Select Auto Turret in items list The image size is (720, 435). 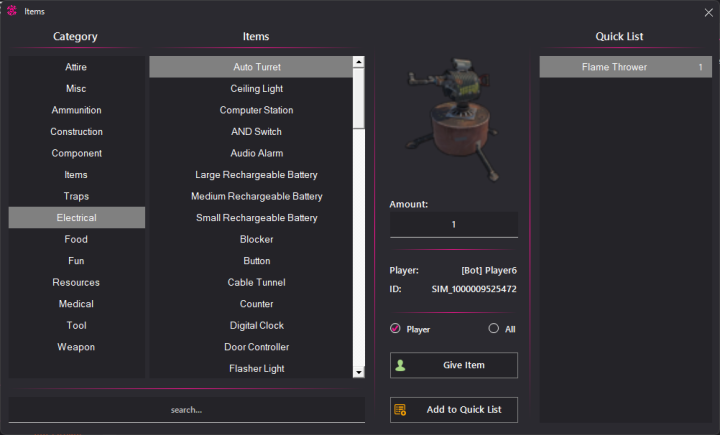(x=251, y=67)
